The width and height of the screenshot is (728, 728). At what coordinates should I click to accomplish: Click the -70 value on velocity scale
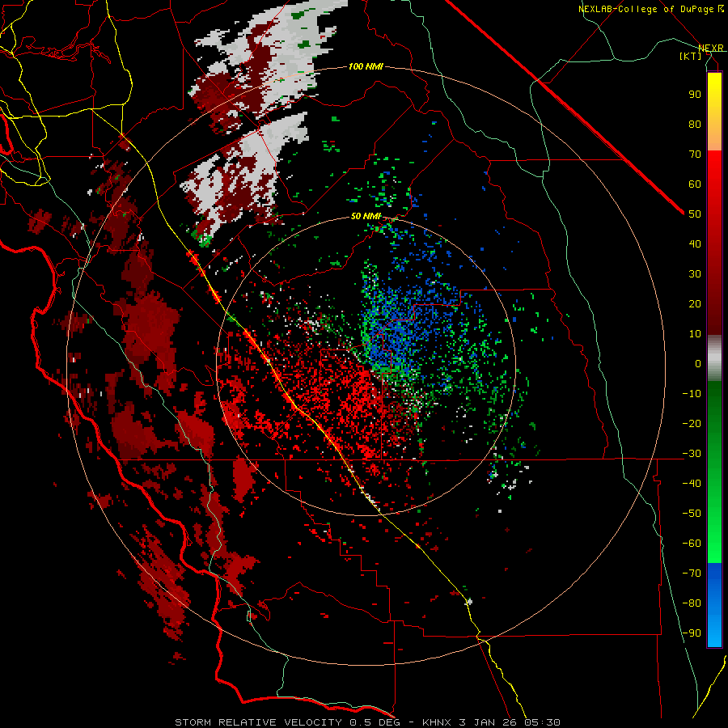[692, 574]
